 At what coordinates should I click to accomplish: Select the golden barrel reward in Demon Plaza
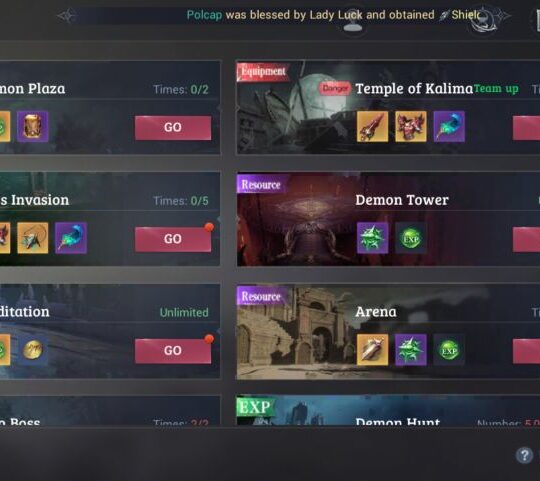pyautogui.click(x=33, y=126)
